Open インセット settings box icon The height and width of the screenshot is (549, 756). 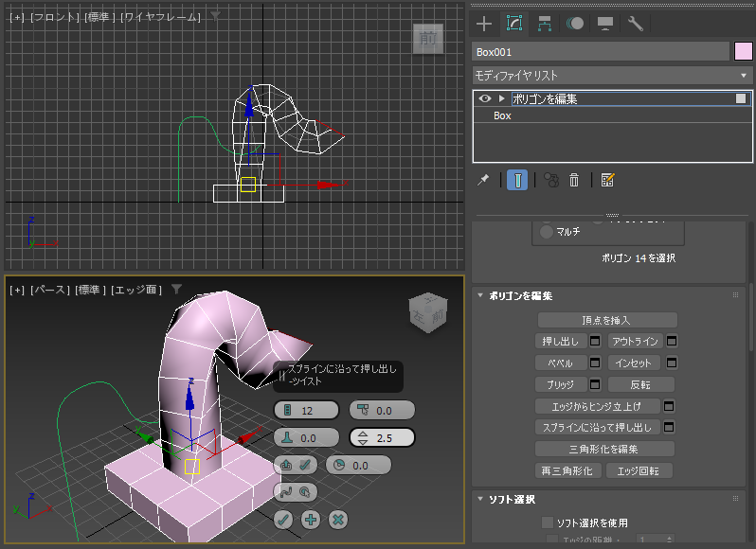tap(672, 363)
